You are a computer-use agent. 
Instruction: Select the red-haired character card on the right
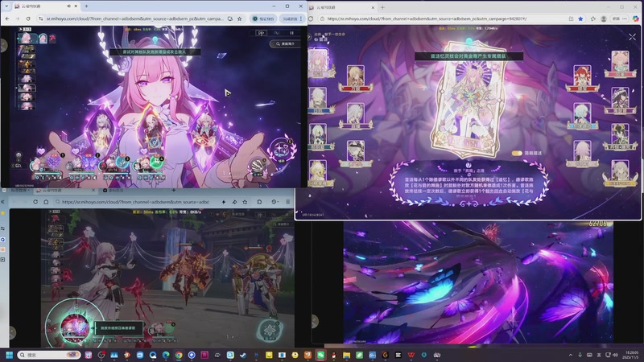582,78
